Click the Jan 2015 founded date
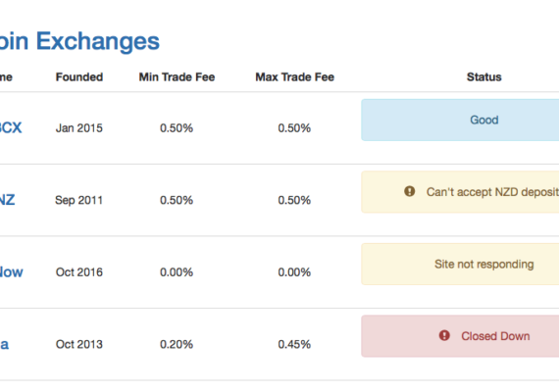This screenshot has height=392, width=559. [79, 128]
